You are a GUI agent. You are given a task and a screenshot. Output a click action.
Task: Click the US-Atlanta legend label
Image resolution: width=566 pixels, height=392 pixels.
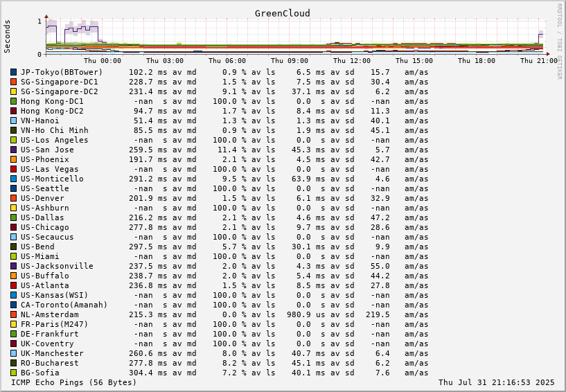click(45, 285)
